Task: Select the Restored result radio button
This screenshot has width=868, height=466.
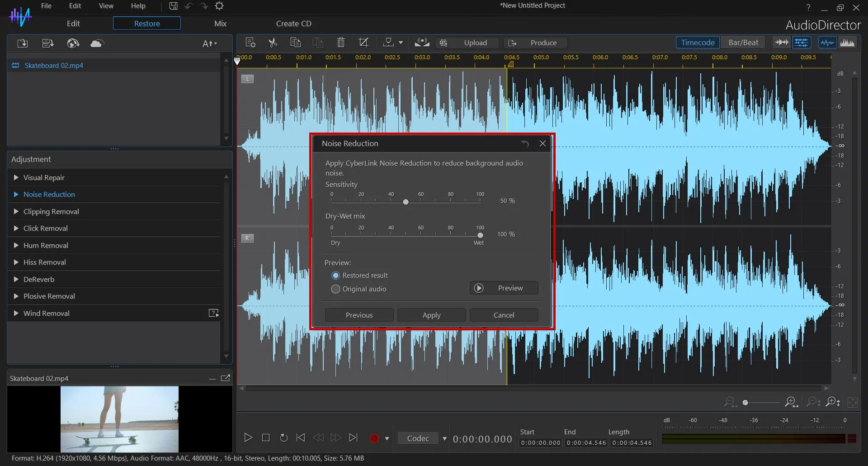Action: 335,275
